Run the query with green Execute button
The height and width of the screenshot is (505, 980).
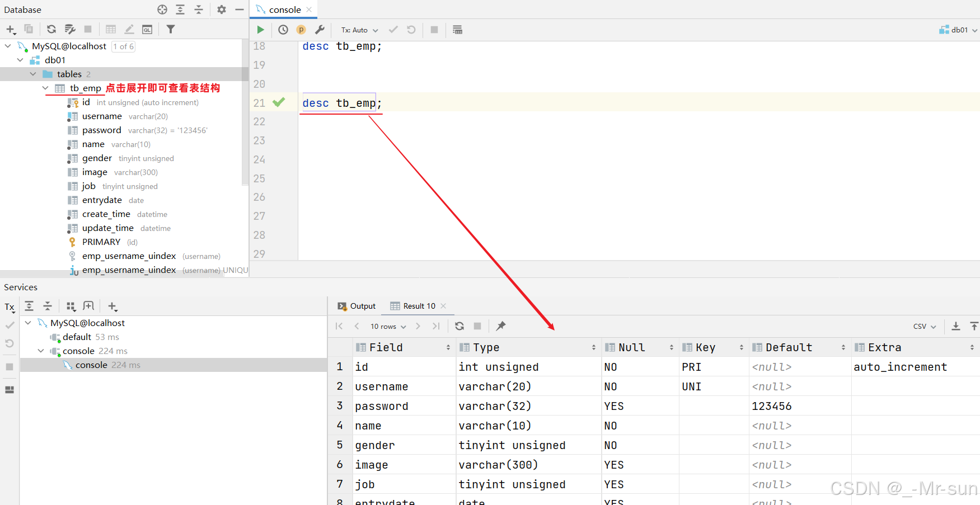(x=260, y=30)
